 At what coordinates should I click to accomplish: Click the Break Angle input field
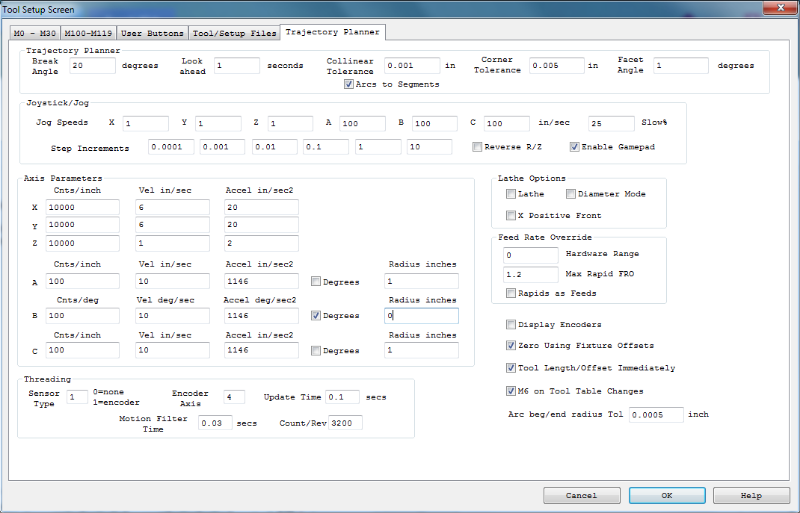coord(92,66)
